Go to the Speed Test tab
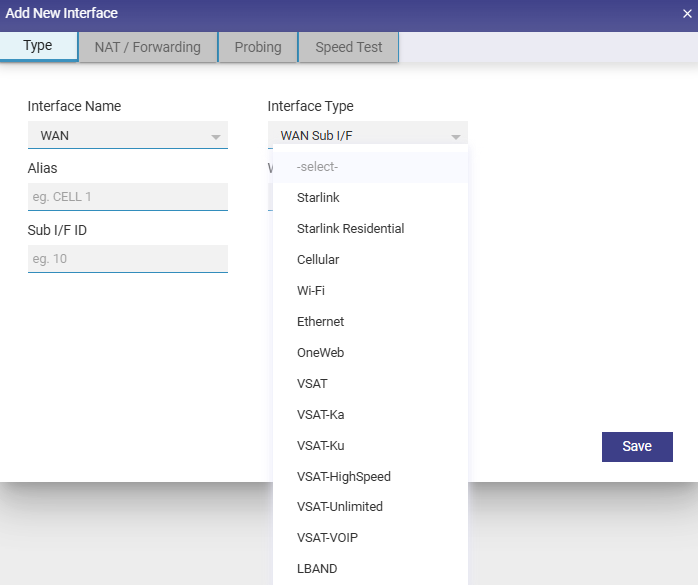 pos(348,47)
